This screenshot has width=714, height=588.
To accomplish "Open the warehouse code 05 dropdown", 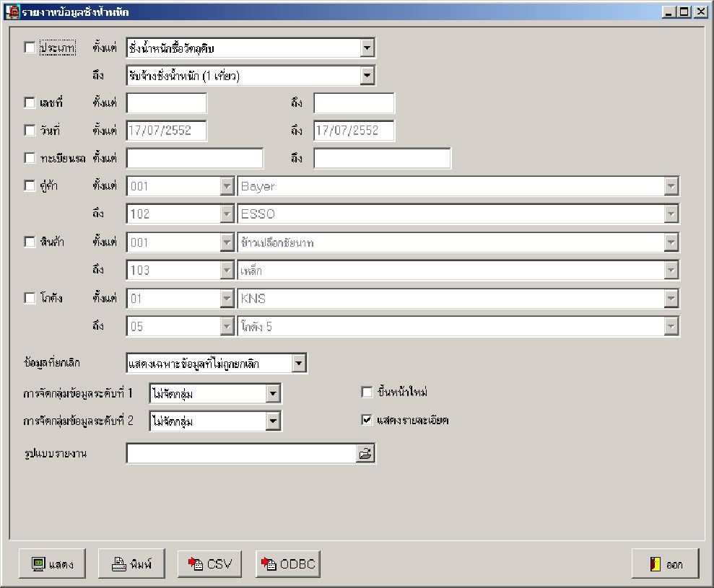I will pyautogui.click(x=227, y=326).
